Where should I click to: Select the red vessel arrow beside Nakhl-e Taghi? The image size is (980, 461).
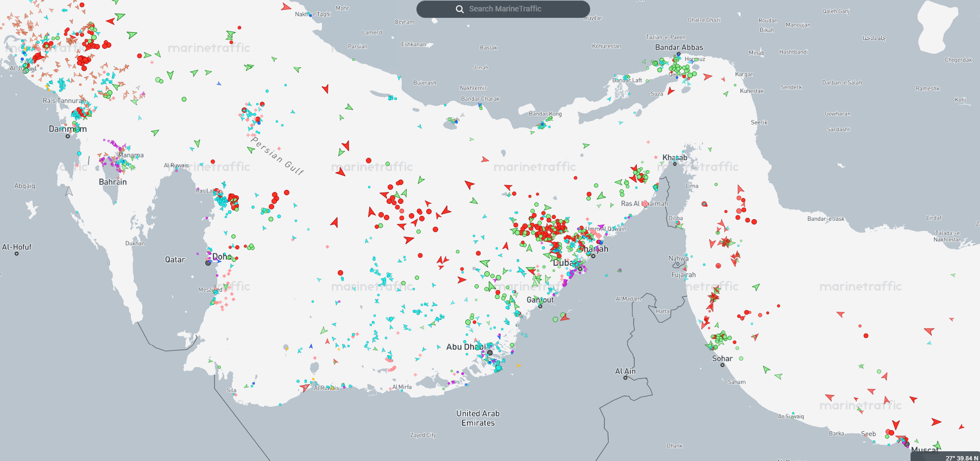click(x=286, y=7)
